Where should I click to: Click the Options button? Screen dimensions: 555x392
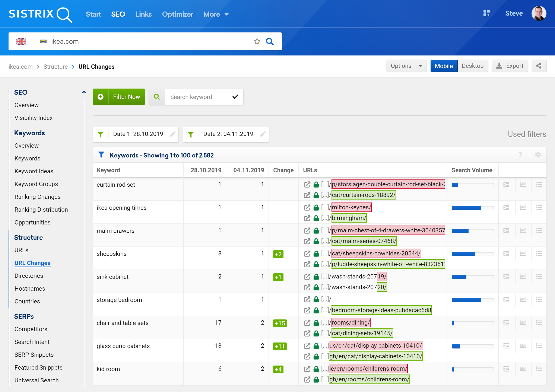coord(401,66)
